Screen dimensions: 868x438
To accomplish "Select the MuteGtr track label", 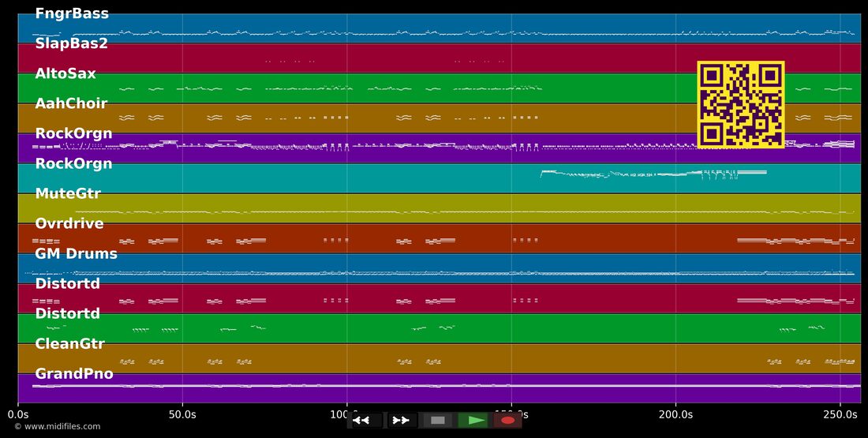I will 68,194.
